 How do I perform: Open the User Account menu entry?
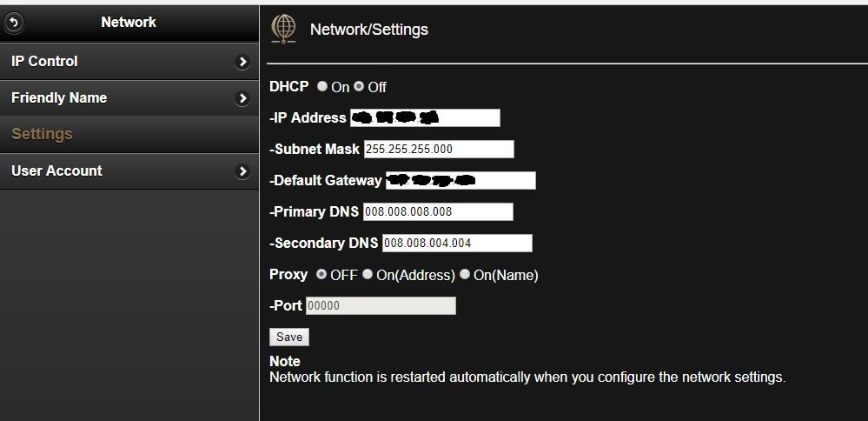point(129,170)
